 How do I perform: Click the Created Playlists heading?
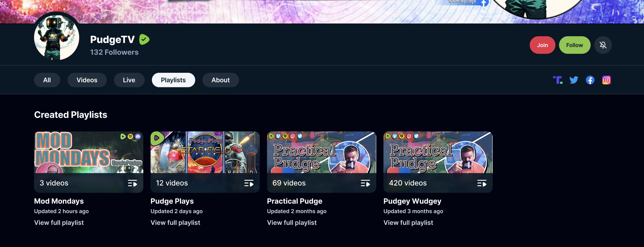click(71, 115)
